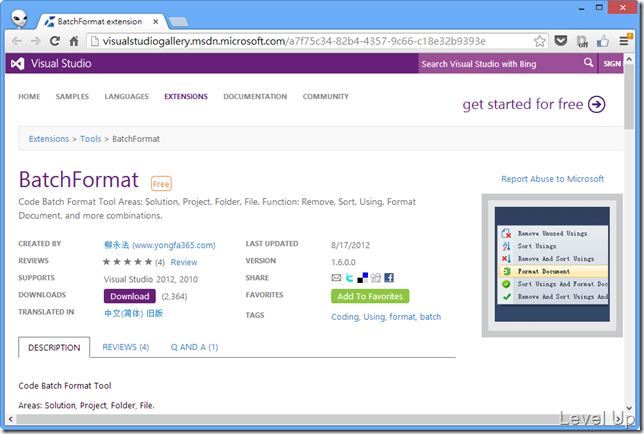Click the Review link next to stars
The width and height of the screenshot is (644, 434).
coord(184,262)
